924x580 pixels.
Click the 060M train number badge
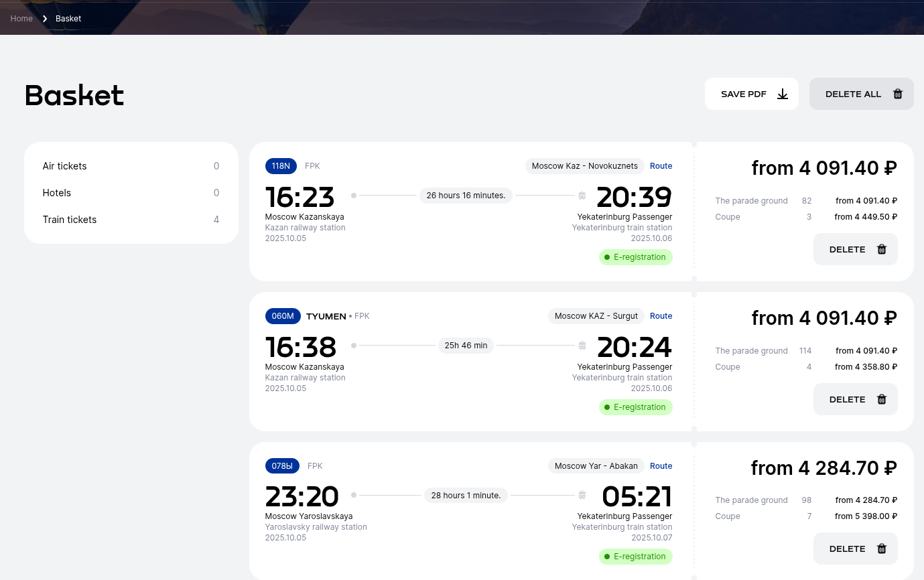(283, 316)
